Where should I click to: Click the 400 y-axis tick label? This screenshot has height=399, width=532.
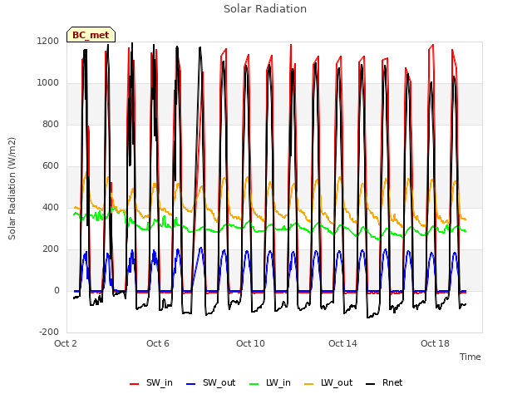[x=51, y=208]
